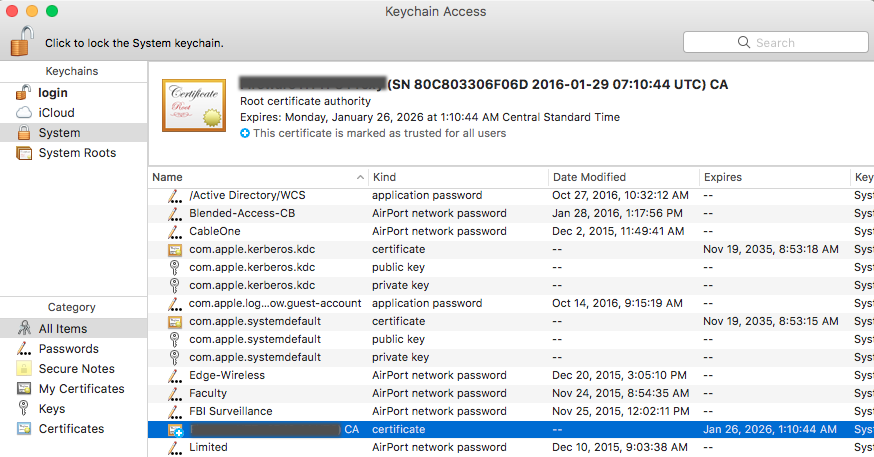Sort list by Expires column header
874x457 pixels.
775,177
